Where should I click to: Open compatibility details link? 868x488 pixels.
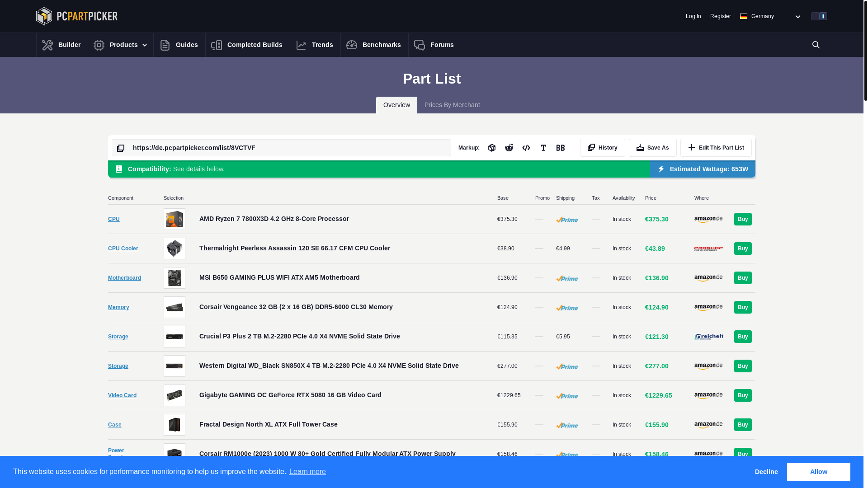[x=195, y=169]
